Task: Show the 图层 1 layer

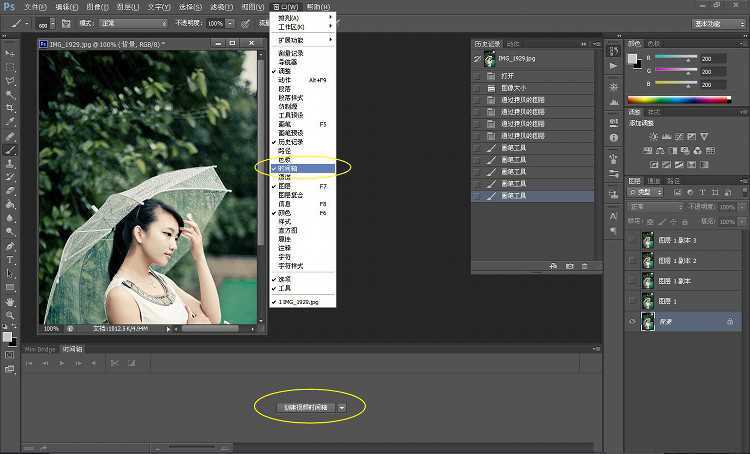Action: 632,301
